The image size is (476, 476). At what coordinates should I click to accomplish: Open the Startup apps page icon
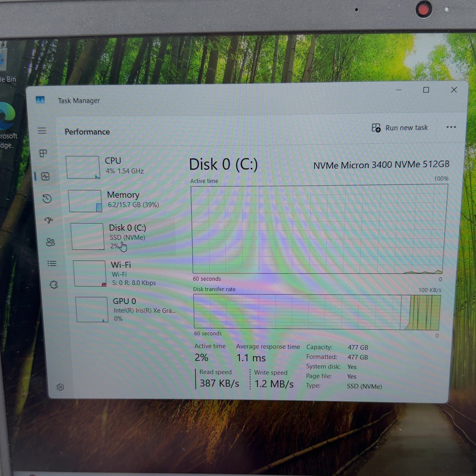[49, 220]
